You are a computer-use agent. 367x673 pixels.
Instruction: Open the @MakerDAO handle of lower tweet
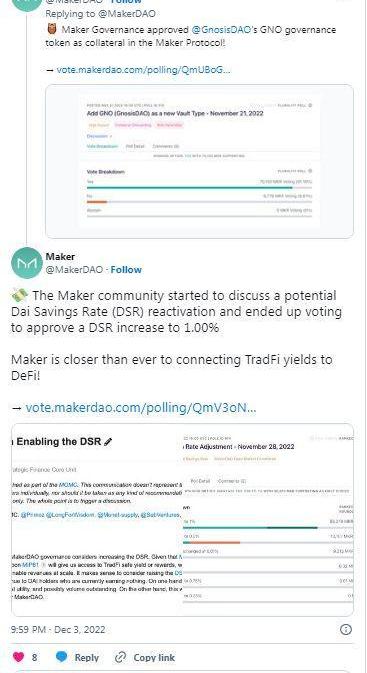[x=74, y=270]
